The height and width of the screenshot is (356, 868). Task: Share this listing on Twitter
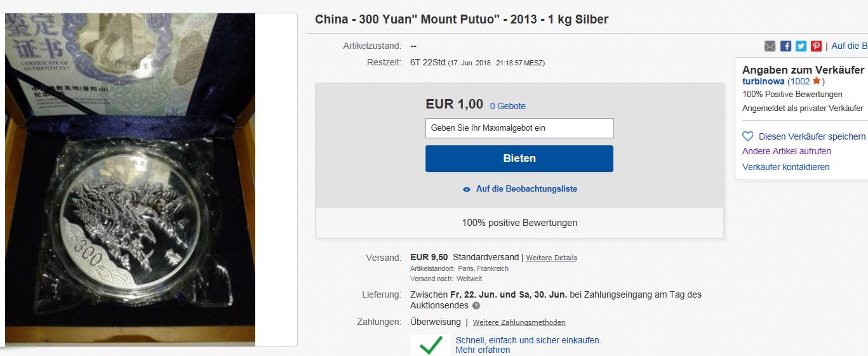(801, 46)
